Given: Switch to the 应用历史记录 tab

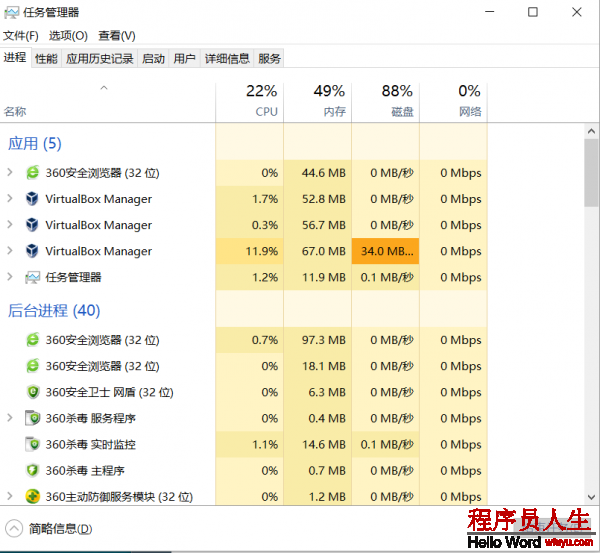Looking at the screenshot, I should click(x=99, y=59).
